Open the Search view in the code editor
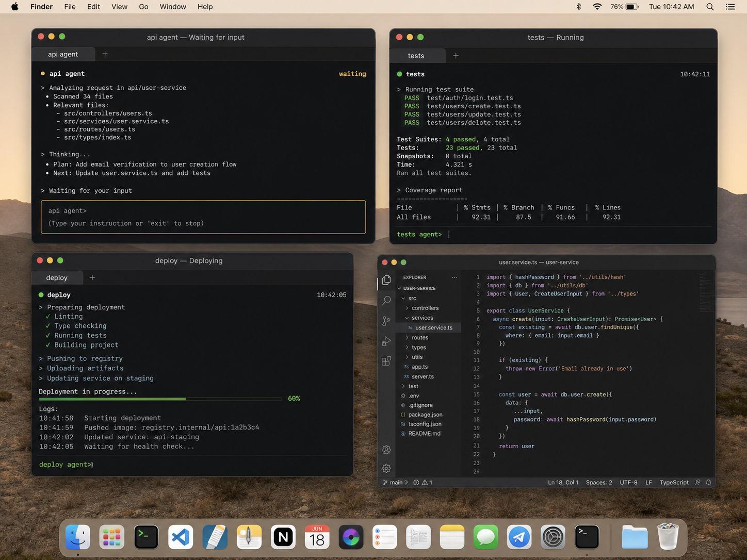The width and height of the screenshot is (747, 560). coord(386,300)
